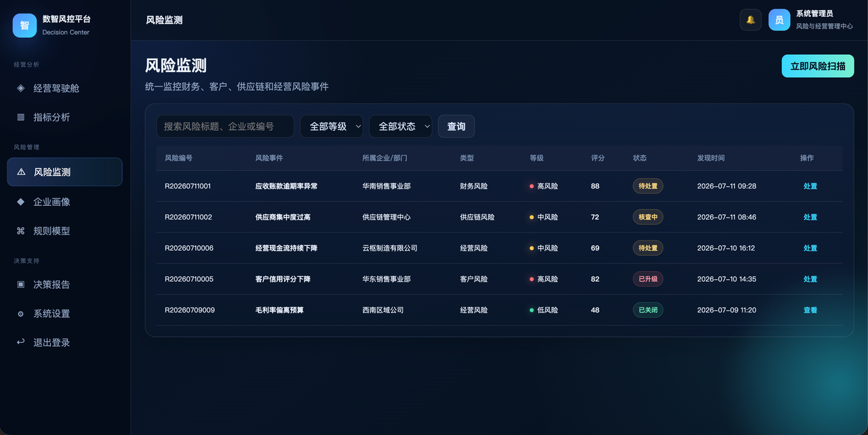Click the 规则模型 command icon
Viewport: 868px width, 435px height.
coord(20,230)
